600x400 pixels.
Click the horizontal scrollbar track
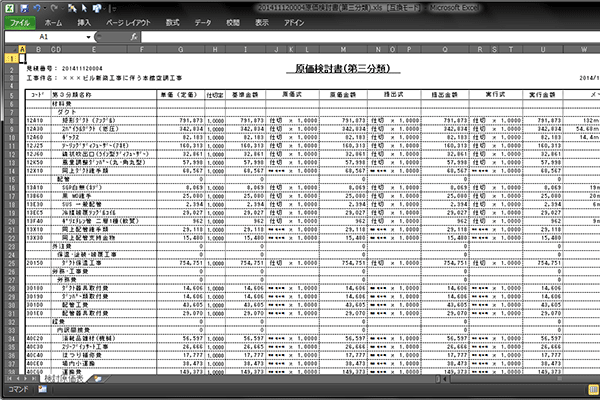(x=525, y=379)
